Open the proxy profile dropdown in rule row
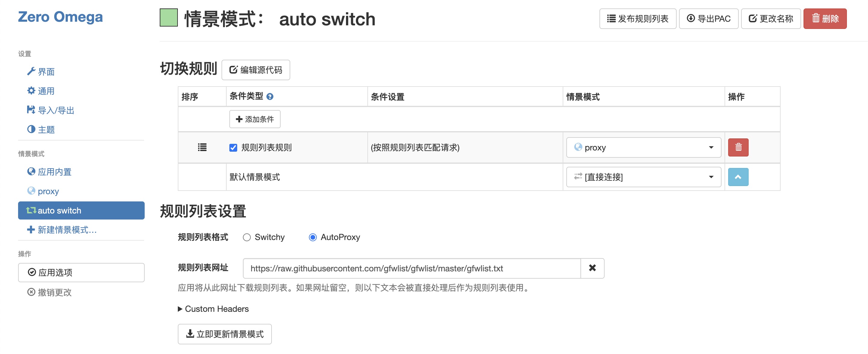Viewport: 868px width, 354px height. (643, 147)
